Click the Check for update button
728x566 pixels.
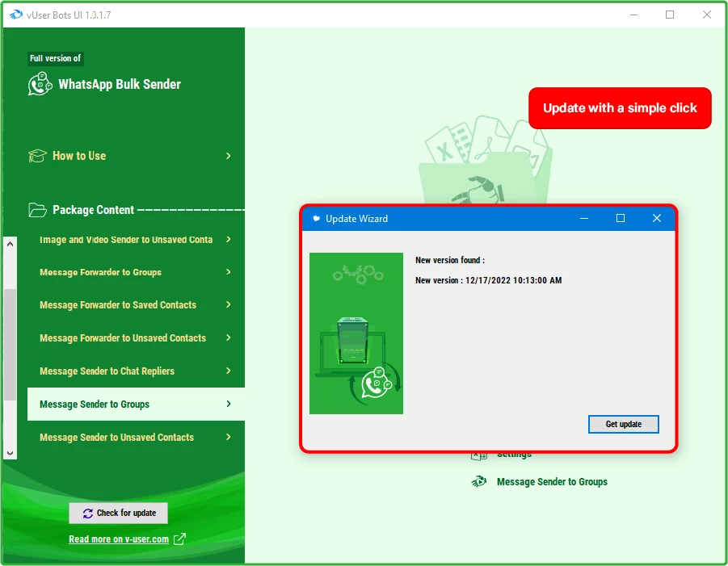[x=119, y=513]
